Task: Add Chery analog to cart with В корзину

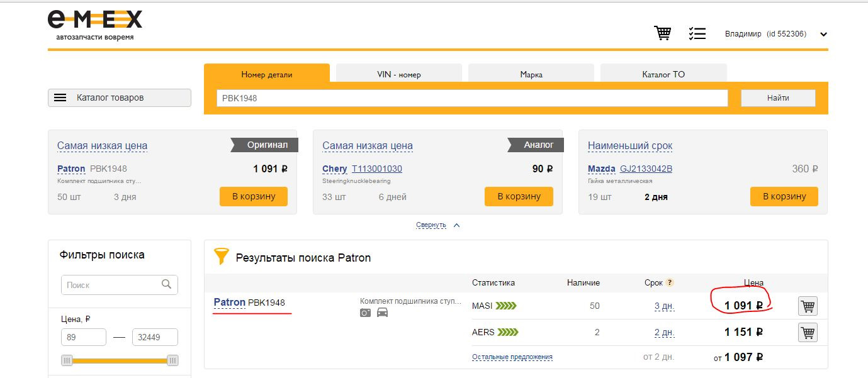Action: click(519, 196)
